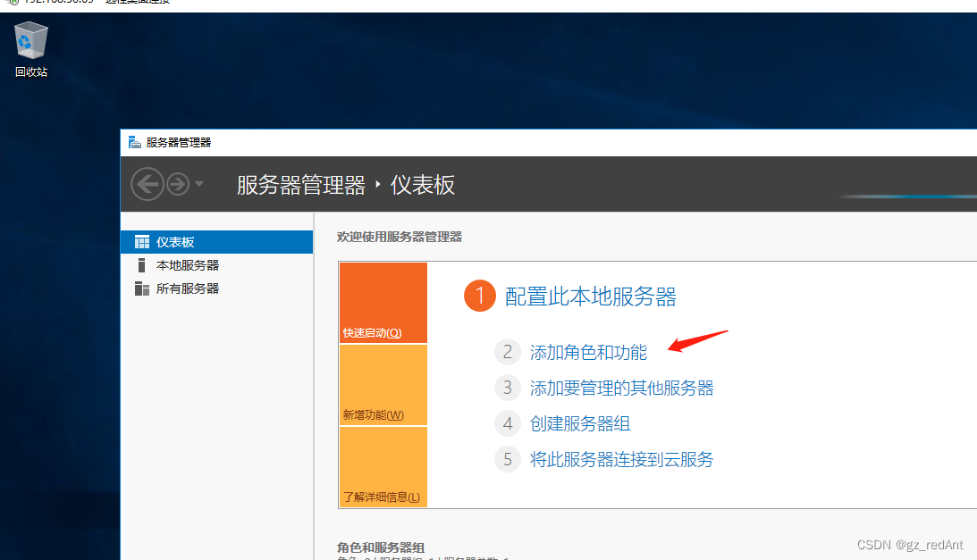Click the 仪表板 breadcrumb title

(423, 185)
